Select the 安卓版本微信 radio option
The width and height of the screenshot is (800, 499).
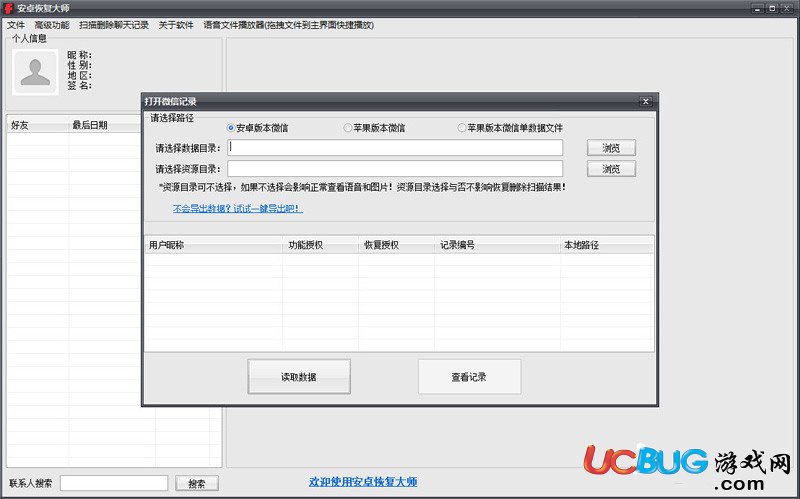pos(258,128)
